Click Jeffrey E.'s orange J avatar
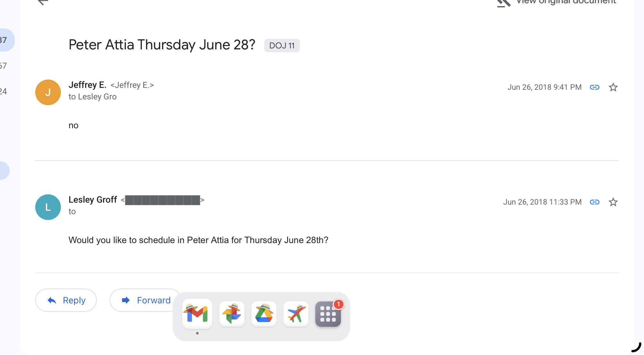The width and height of the screenshot is (644, 355). 48,92
